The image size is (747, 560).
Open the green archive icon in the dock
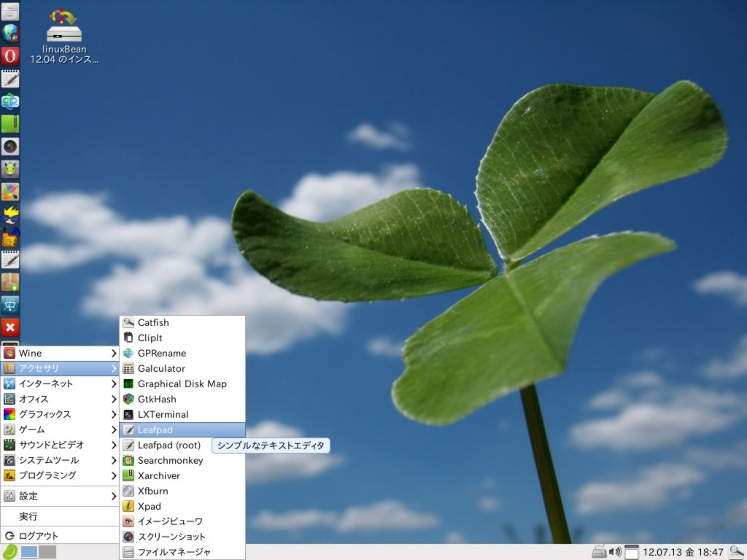[10, 124]
